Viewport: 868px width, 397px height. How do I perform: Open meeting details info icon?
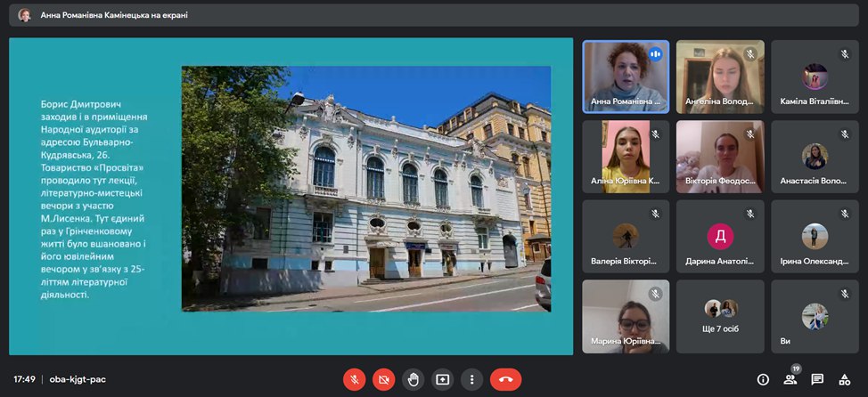(x=763, y=379)
